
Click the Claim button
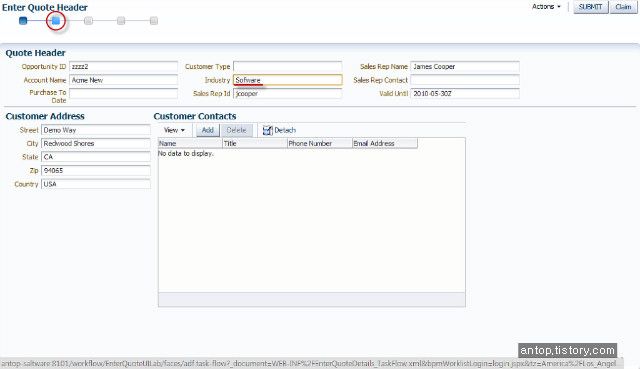click(623, 7)
